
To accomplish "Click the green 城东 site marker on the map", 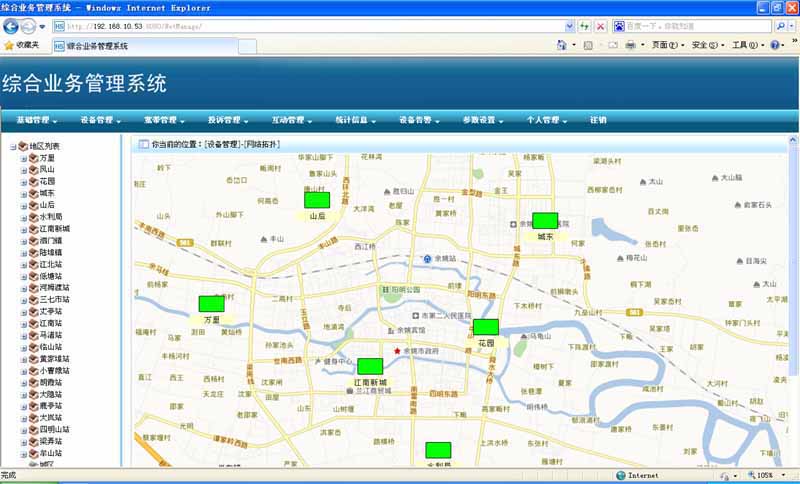I will pos(544,220).
